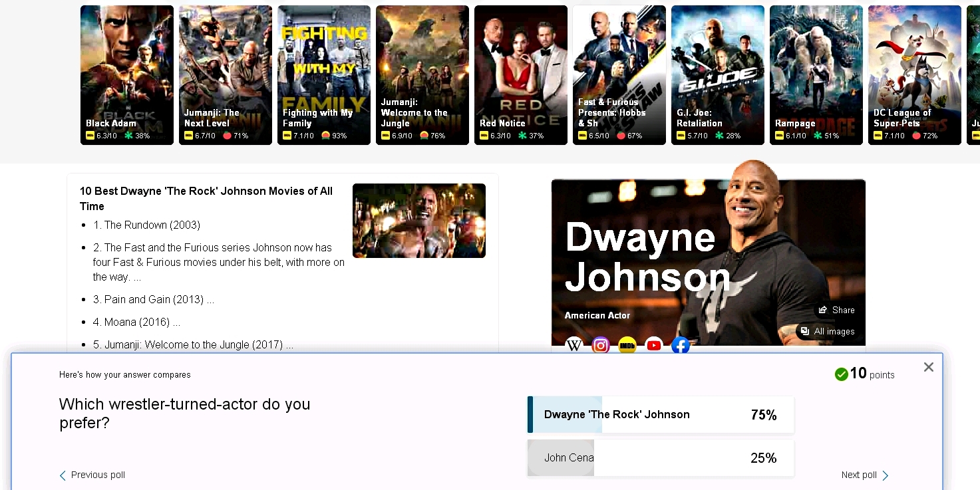
Task: Open the Red Notice movie card
Action: [x=521, y=75]
